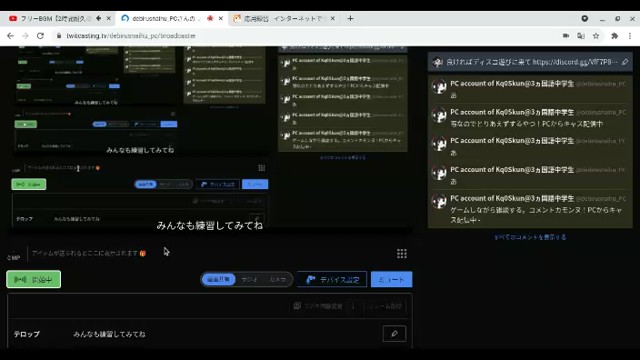Image resolution: width=640 pixels, height=360 pixels.
Task: Open device settings button
Action: click(332, 280)
